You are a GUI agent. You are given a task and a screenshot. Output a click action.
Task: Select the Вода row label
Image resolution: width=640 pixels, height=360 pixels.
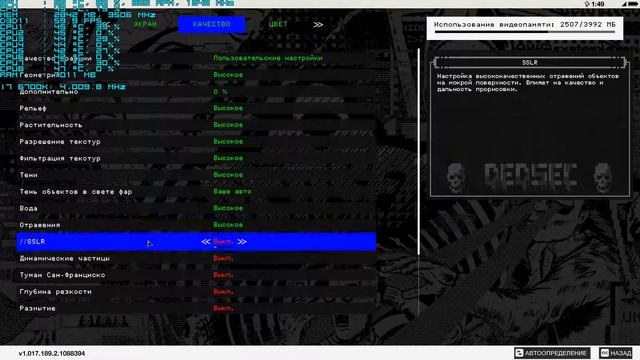(28, 209)
